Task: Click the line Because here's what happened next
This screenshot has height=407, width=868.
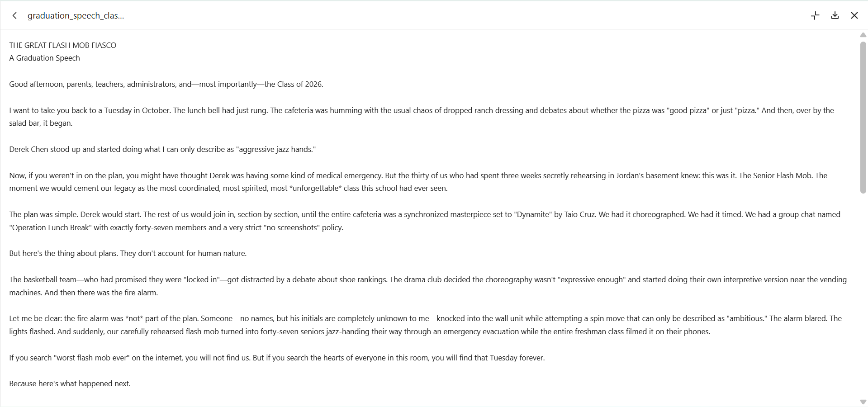Action: click(x=70, y=383)
